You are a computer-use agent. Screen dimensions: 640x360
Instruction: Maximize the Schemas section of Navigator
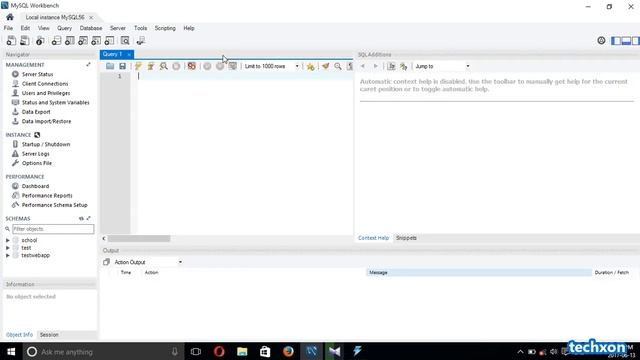click(x=89, y=218)
